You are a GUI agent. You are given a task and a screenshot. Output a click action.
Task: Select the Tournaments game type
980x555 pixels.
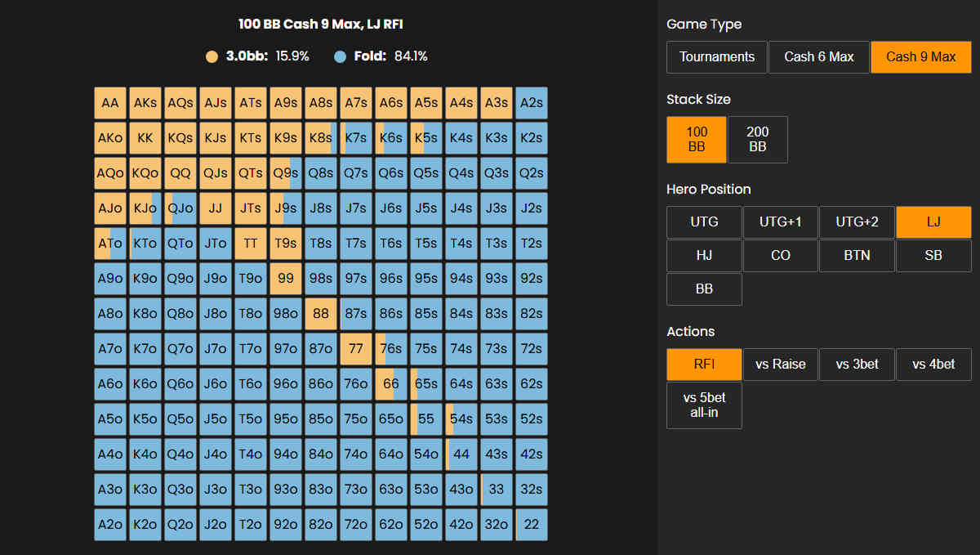click(x=716, y=57)
